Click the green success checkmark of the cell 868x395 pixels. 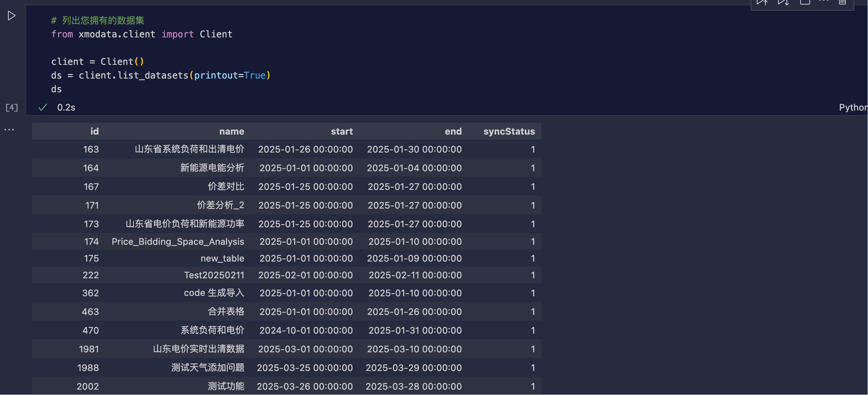[43, 108]
